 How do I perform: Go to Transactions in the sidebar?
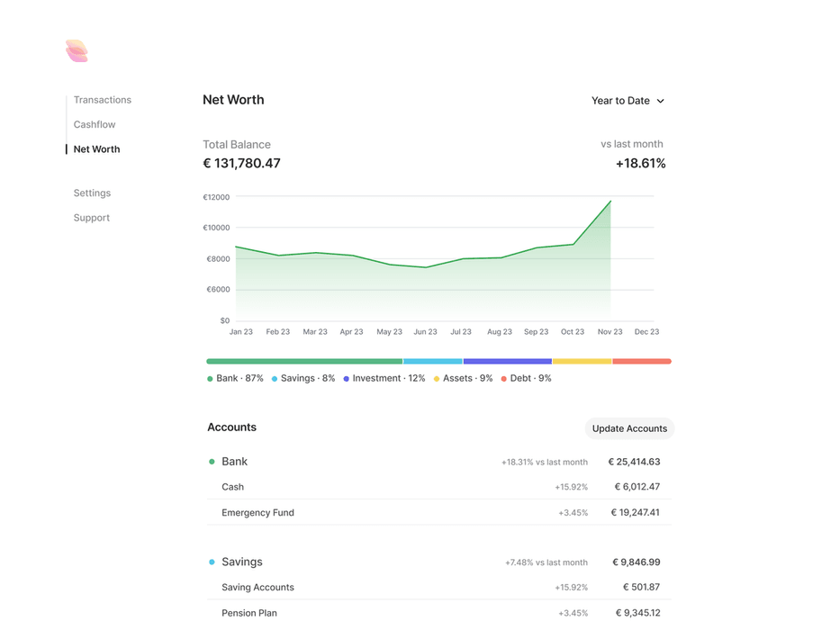[103, 100]
